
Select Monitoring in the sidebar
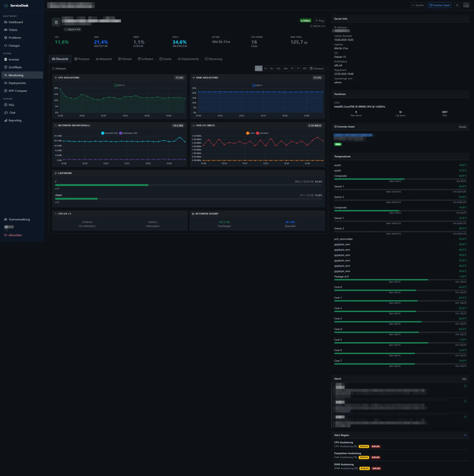click(22, 75)
